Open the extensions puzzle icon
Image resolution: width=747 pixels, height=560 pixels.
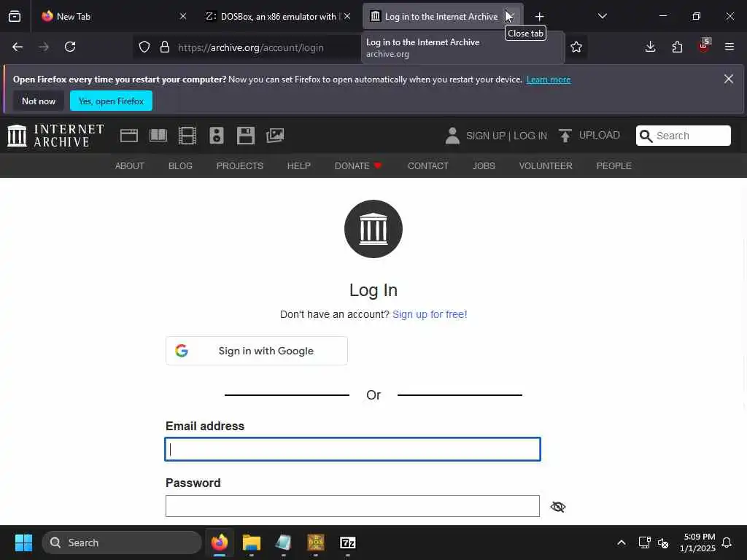[677, 47]
